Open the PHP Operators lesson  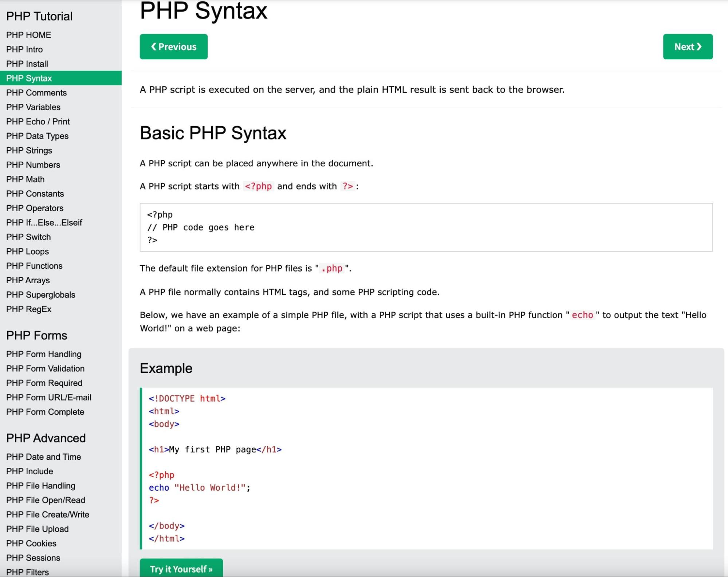(x=35, y=208)
